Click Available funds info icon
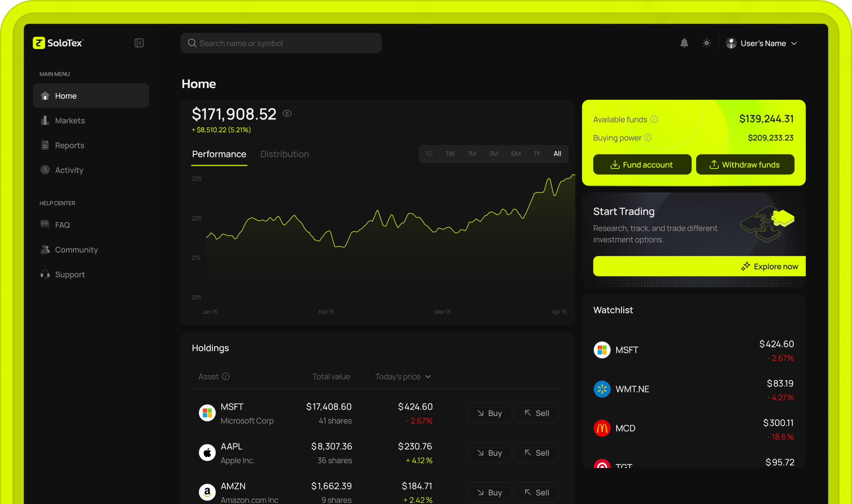 coord(654,119)
